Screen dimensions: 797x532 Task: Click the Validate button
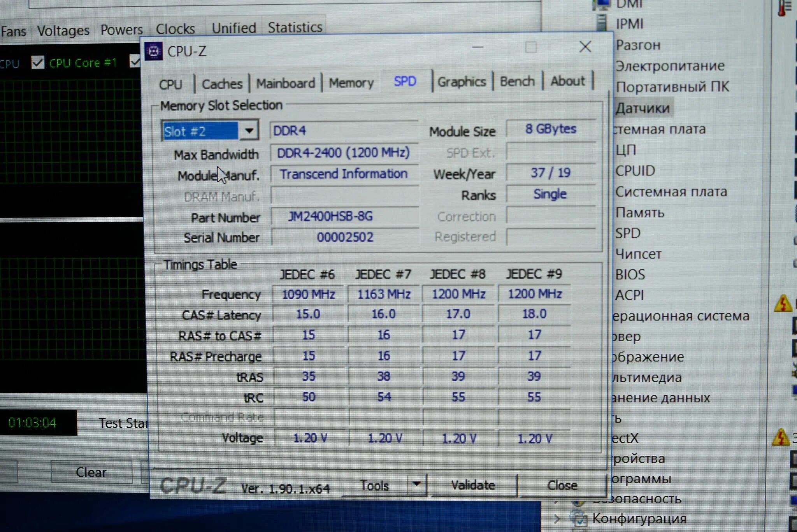tap(474, 485)
